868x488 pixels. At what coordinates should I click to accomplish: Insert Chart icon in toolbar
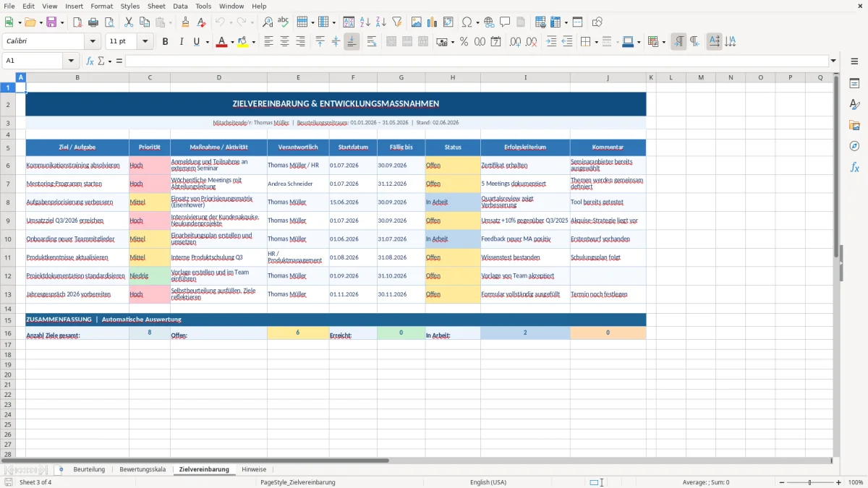pos(433,22)
